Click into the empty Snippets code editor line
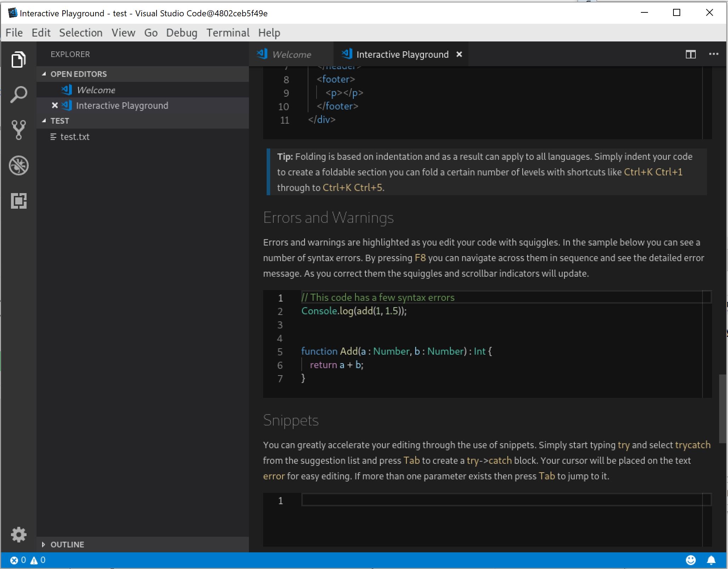The height and width of the screenshot is (569, 728). pyautogui.click(x=496, y=500)
